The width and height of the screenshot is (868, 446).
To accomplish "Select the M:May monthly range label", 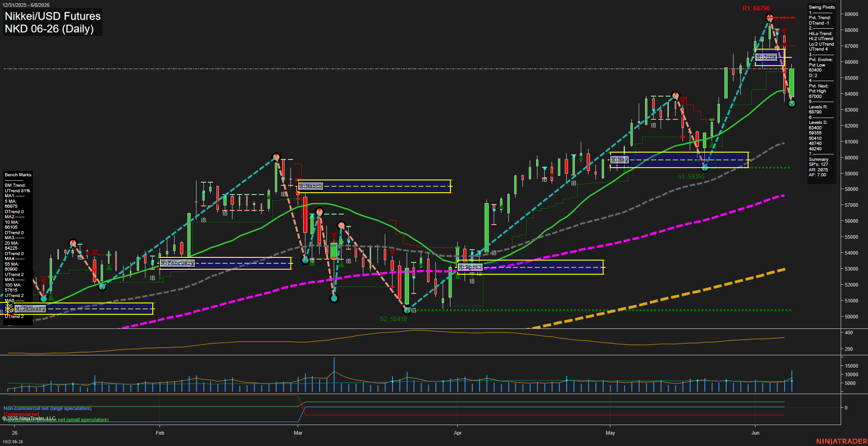I will (620, 159).
